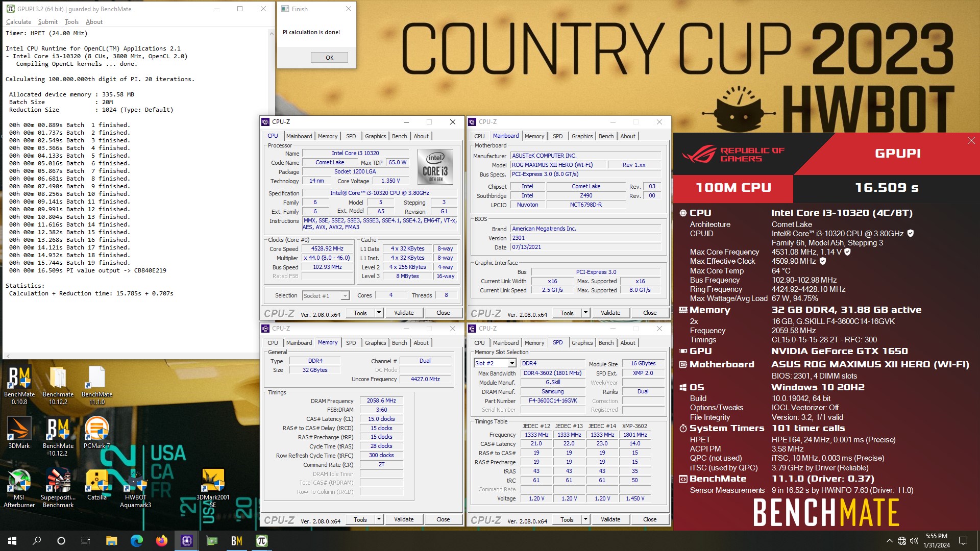Screen dimensions: 980x551
Task: Open Cortana circle on taskbar
Action: tap(61, 541)
